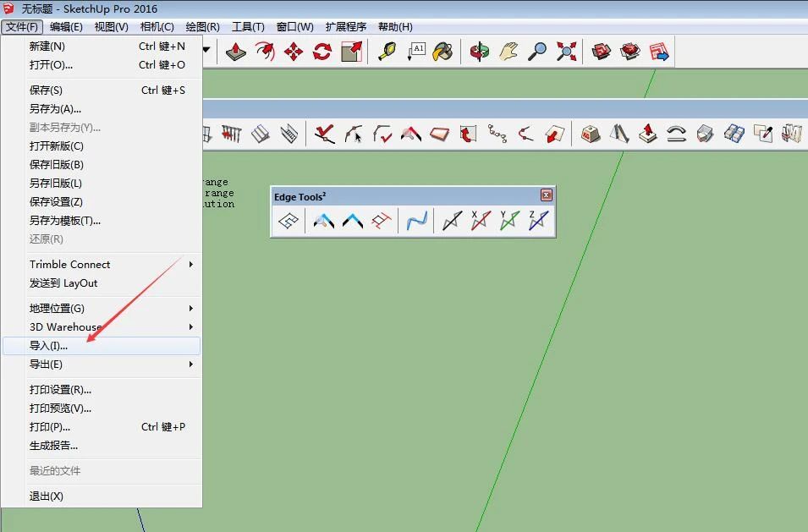The image size is (808, 532).
Task: Select the Scale tool
Action: 351,52
